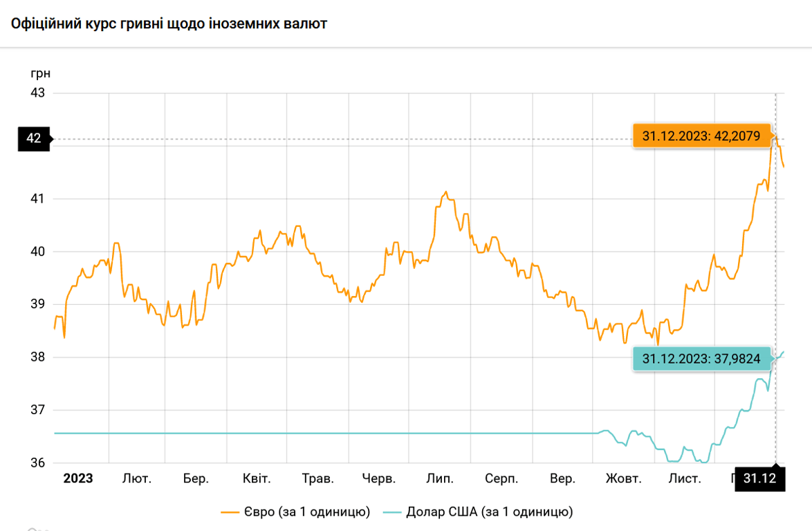This screenshot has height=531, width=812.
Task: Click the Трав. month axis label
Action: [x=318, y=478]
